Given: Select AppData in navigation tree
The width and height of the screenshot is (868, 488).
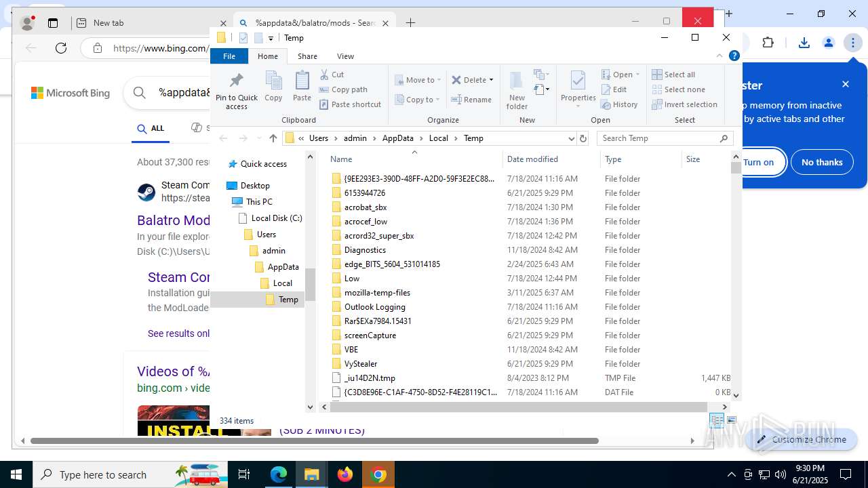Looking at the screenshot, I should (283, 267).
